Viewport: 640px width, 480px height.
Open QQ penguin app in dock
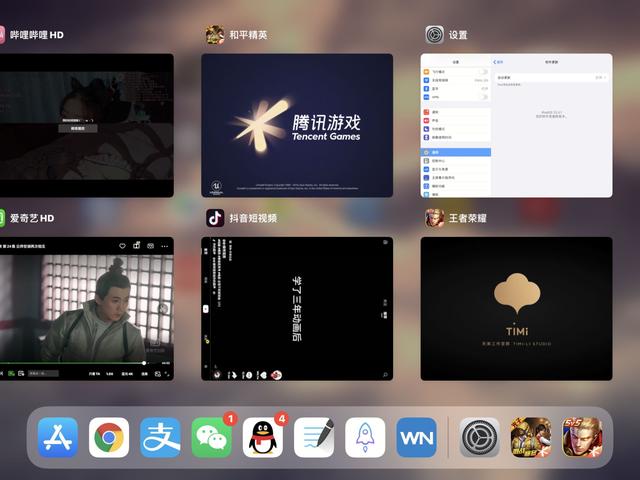pos(262,437)
